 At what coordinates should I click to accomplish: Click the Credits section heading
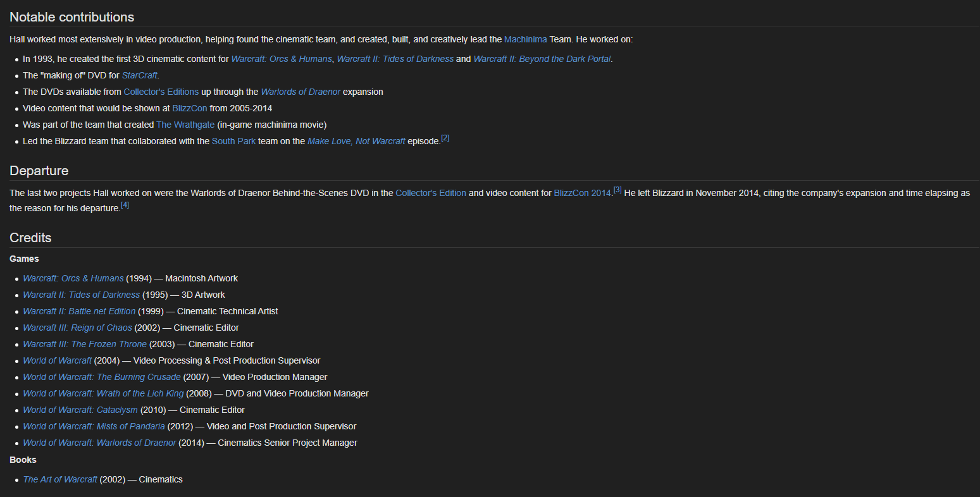[x=30, y=238]
